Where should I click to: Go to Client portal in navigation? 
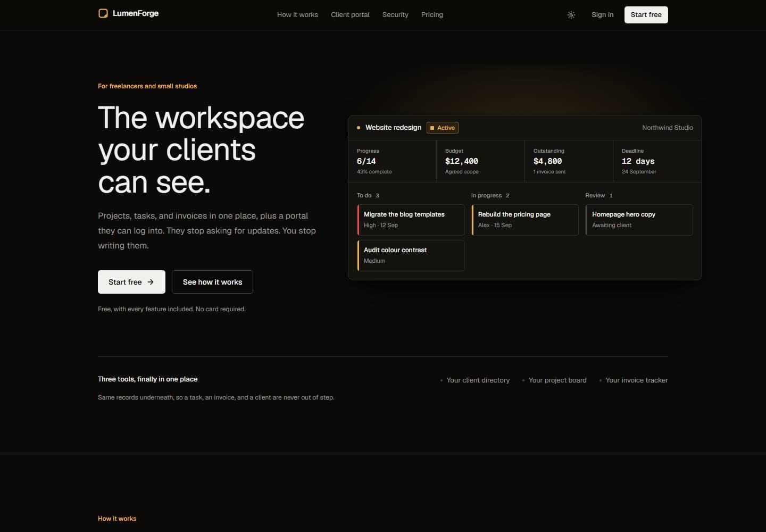pyautogui.click(x=350, y=15)
